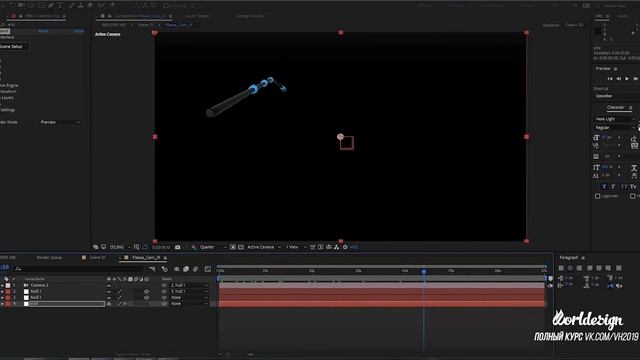The height and width of the screenshot is (360, 640).
Task: Switch to the Scene 01 timeline tab
Action: coord(97,258)
